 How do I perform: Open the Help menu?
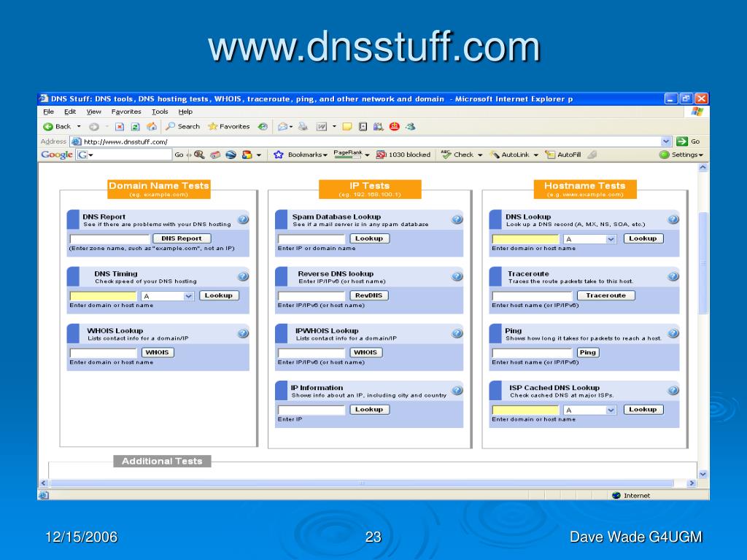[x=185, y=112]
